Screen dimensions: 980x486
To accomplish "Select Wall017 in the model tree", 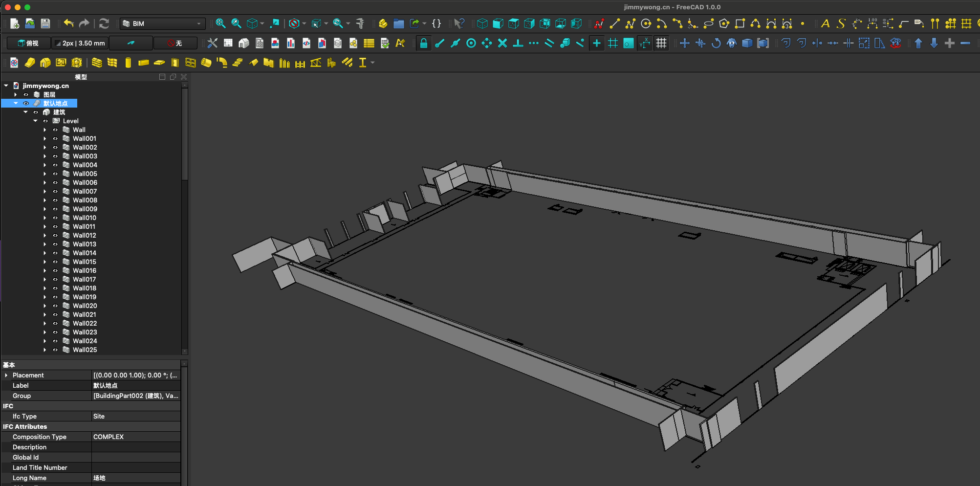I will point(84,280).
